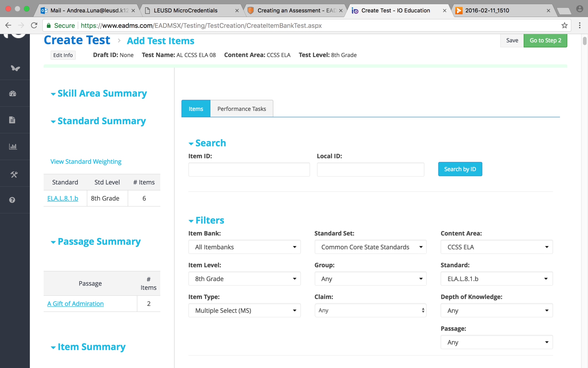The image size is (588, 368).
Task: Open the Item Bank dropdown
Action: 244,247
